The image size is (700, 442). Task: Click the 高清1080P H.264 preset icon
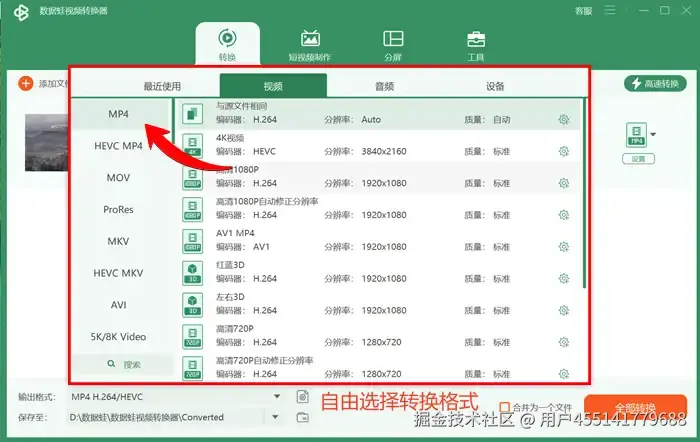192,178
